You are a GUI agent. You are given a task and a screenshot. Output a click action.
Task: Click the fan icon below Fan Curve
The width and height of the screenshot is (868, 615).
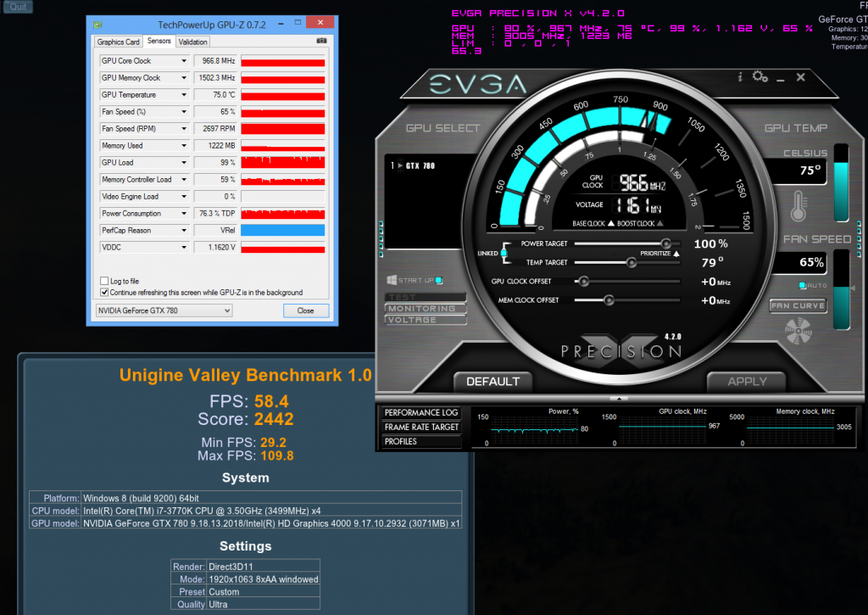(x=799, y=330)
